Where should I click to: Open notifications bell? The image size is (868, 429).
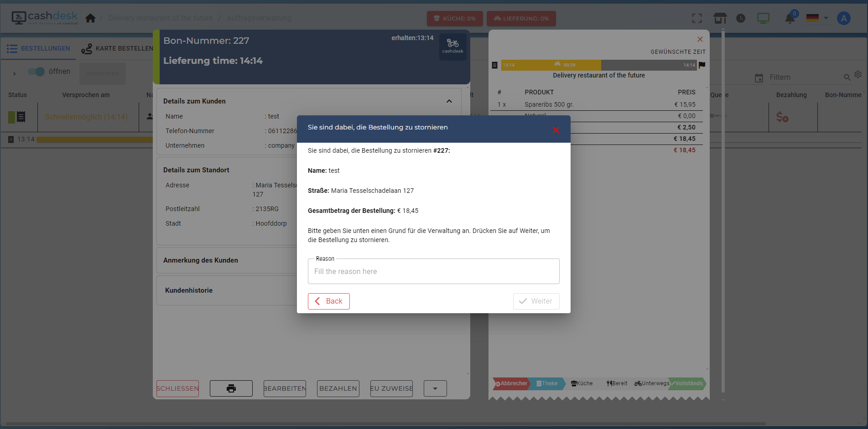click(x=790, y=19)
